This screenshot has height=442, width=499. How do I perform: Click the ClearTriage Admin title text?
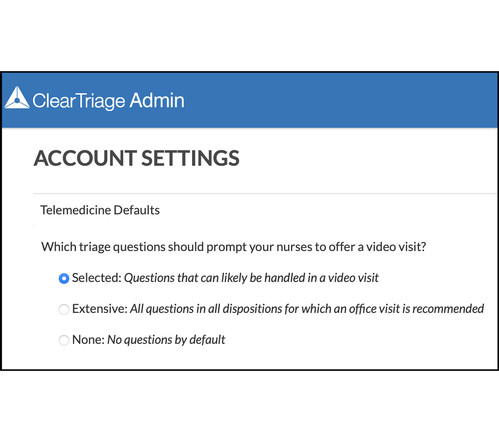point(108,100)
